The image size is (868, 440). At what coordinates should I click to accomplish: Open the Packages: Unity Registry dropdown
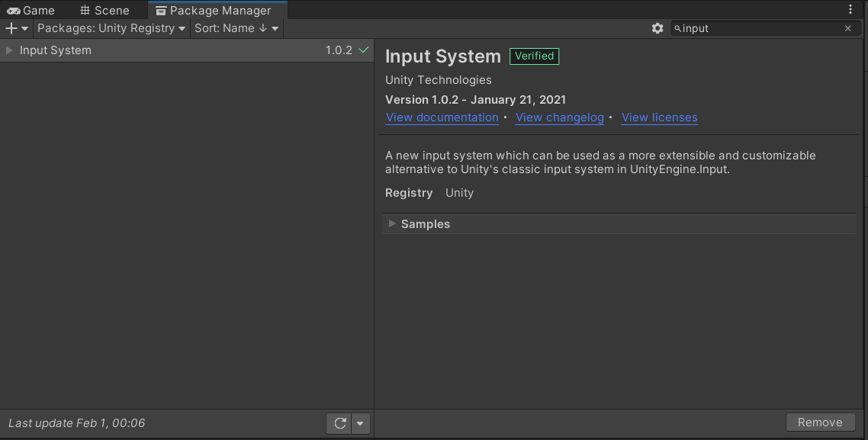coord(111,28)
